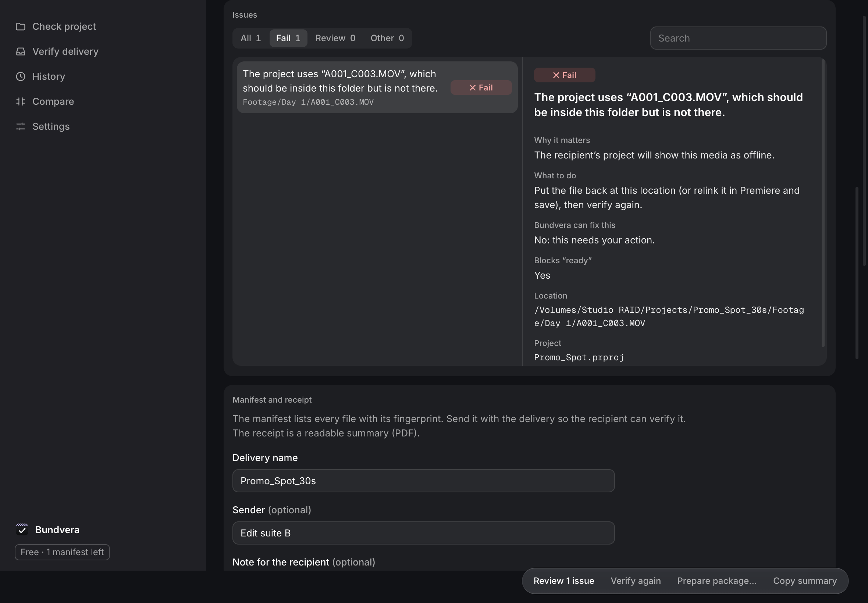
Task: Click the Promo_Spot.prproj project name
Action: pyautogui.click(x=579, y=357)
